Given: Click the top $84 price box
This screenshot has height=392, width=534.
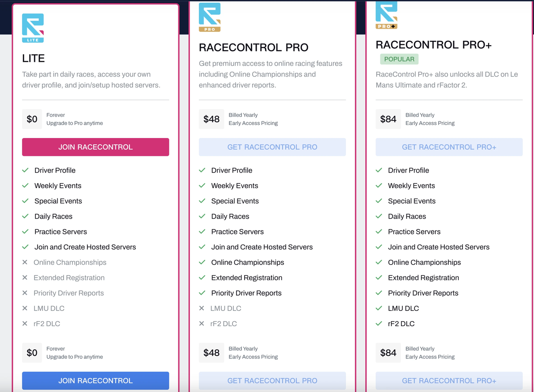Looking at the screenshot, I should point(388,119).
